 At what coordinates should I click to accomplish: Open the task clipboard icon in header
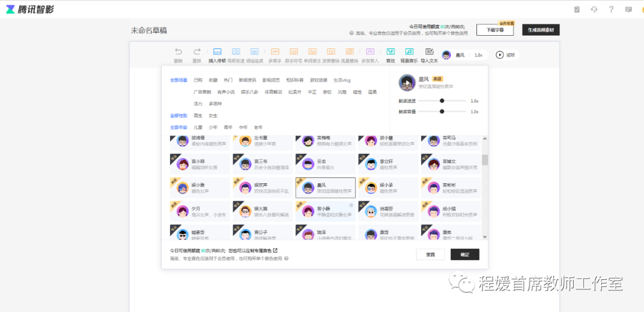click(x=577, y=10)
